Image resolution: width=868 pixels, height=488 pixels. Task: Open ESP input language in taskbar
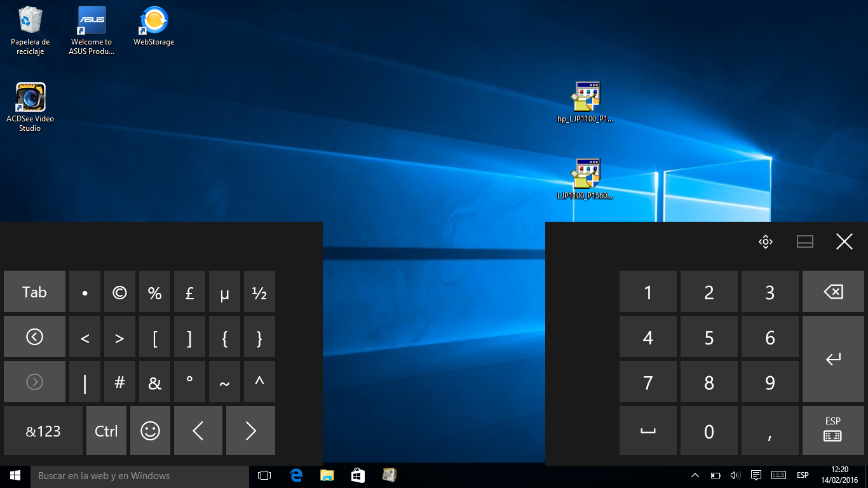pyautogui.click(x=803, y=475)
